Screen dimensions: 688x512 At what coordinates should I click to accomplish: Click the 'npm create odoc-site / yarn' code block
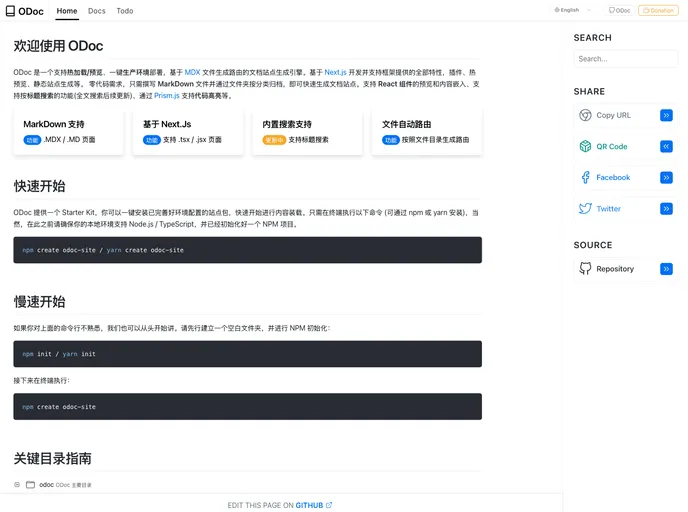pos(247,250)
